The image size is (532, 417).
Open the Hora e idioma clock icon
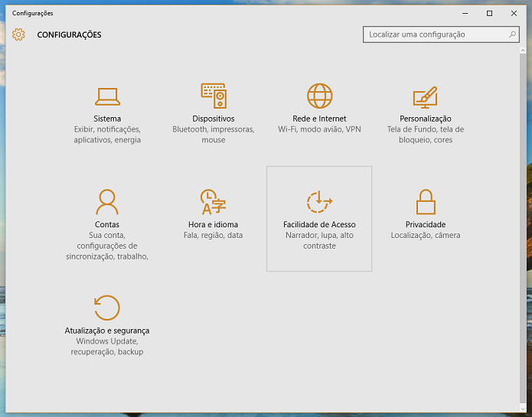213,202
